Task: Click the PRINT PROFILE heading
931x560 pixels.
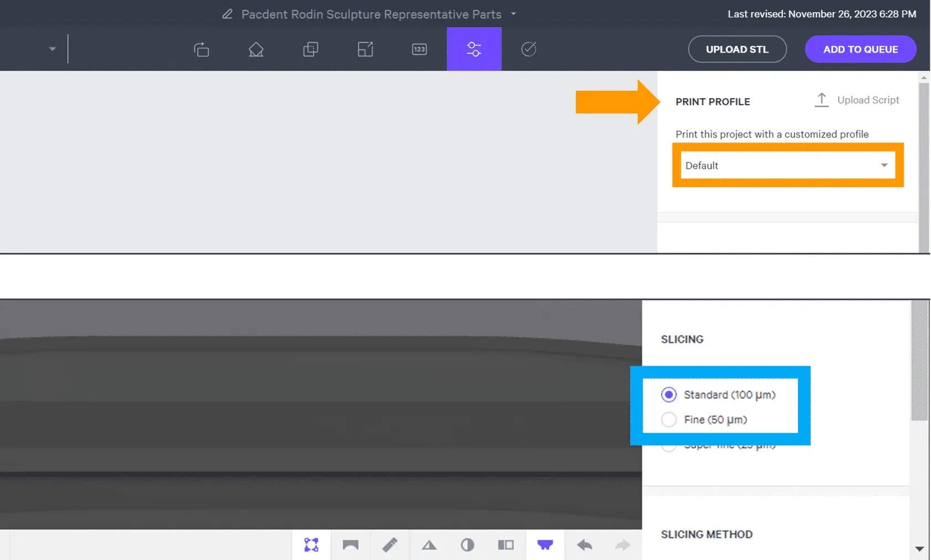Action: pyautogui.click(x=713, y=101)
